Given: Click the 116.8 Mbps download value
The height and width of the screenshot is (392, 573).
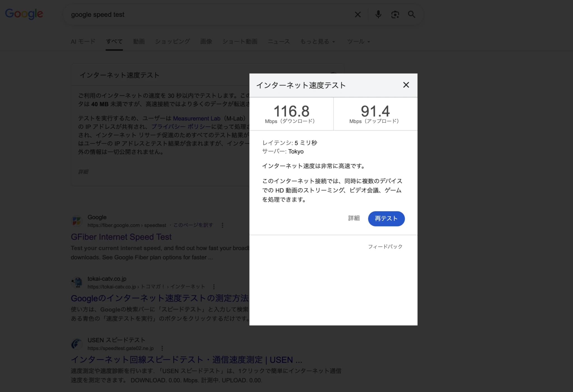Looking at the screenshot, I should tap(291, 111).
